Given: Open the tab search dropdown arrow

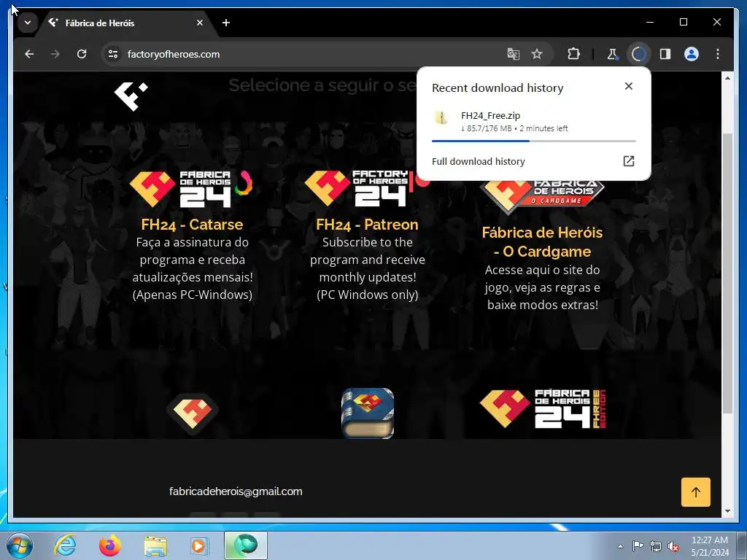Looking at the screenshot, I should [x=28, y=23].
